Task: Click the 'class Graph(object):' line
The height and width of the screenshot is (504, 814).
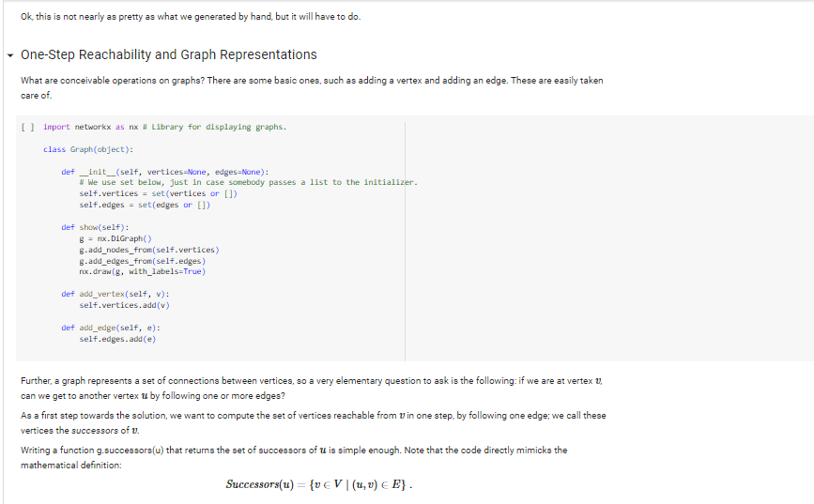Action: coord(88,149)
